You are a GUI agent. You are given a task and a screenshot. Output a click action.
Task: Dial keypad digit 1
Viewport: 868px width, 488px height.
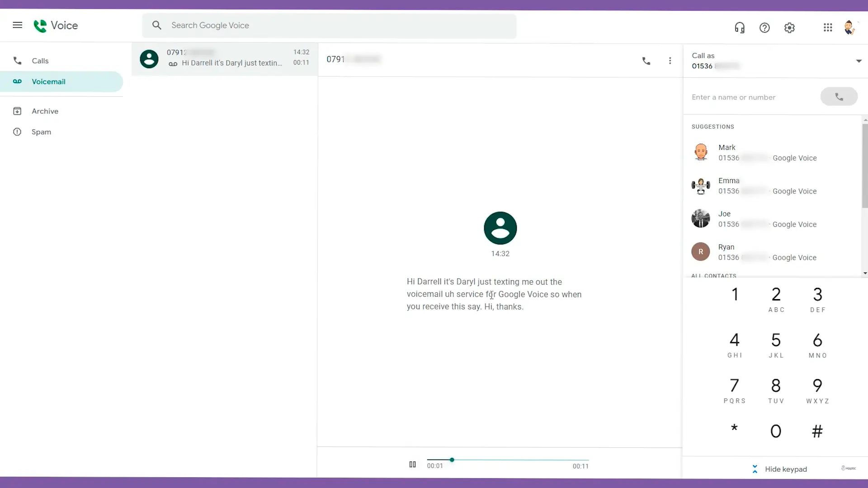735,295
